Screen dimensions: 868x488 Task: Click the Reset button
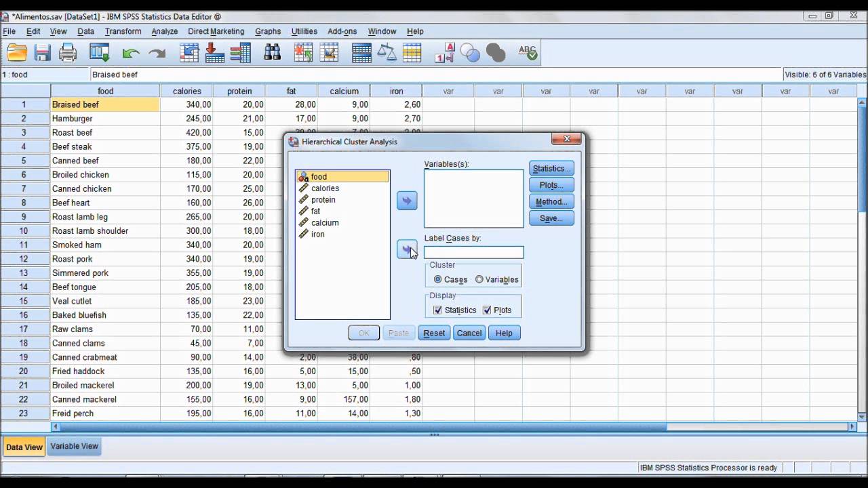click(434, 333)
